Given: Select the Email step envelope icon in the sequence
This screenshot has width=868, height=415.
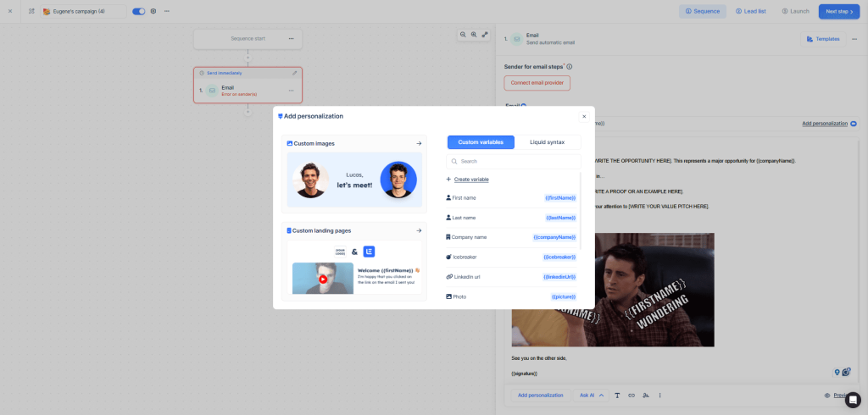Looking at the screenshot, I should [x=212, y=91].
